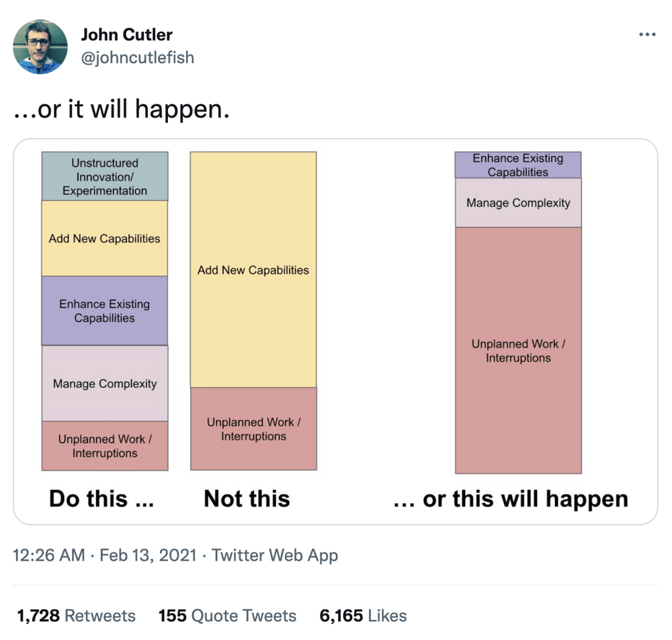The image size is (672, 640).
Task: Click the Unstructured Innovation/Experimentation segment
Action: click(104, 176)
